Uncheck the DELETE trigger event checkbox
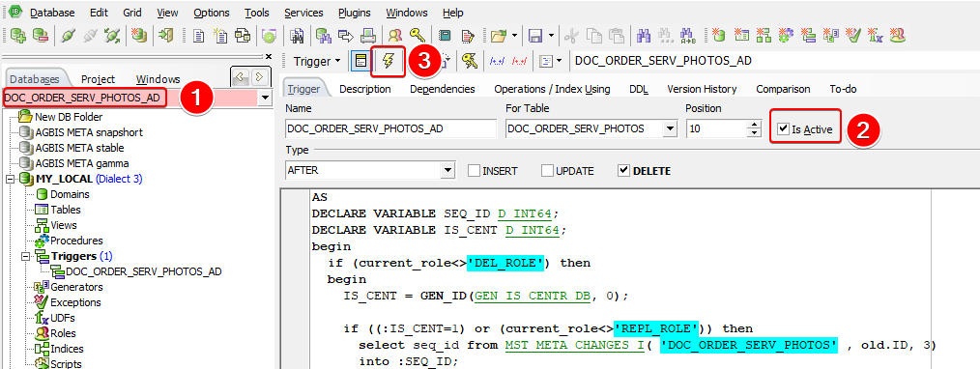980x369 pixels. [x=623, y=170]
